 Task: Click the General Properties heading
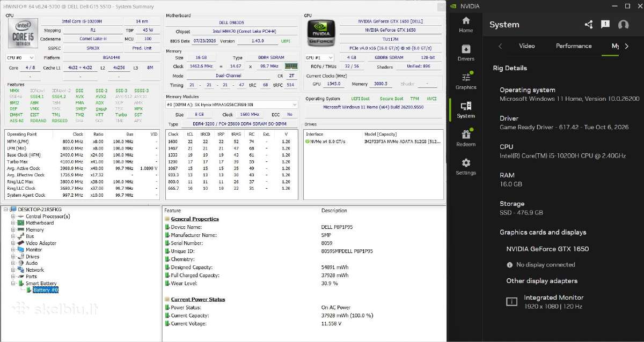(195, 219)
